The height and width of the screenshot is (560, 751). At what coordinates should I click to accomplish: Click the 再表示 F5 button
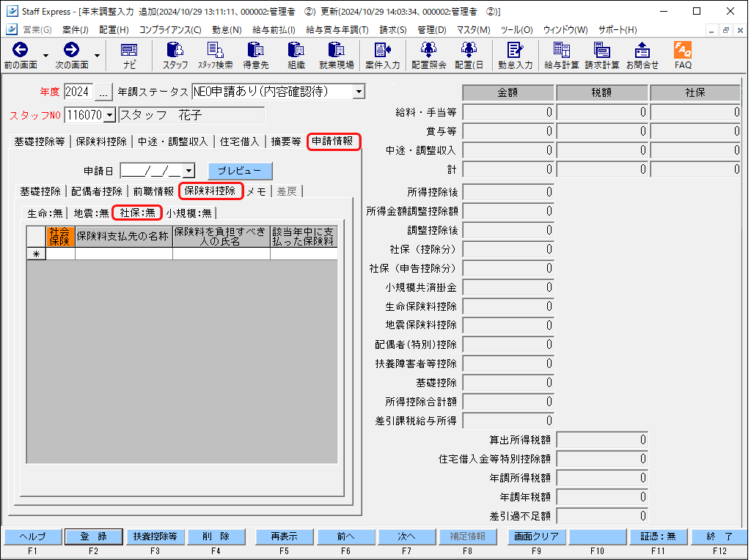[x=285, y=537]
